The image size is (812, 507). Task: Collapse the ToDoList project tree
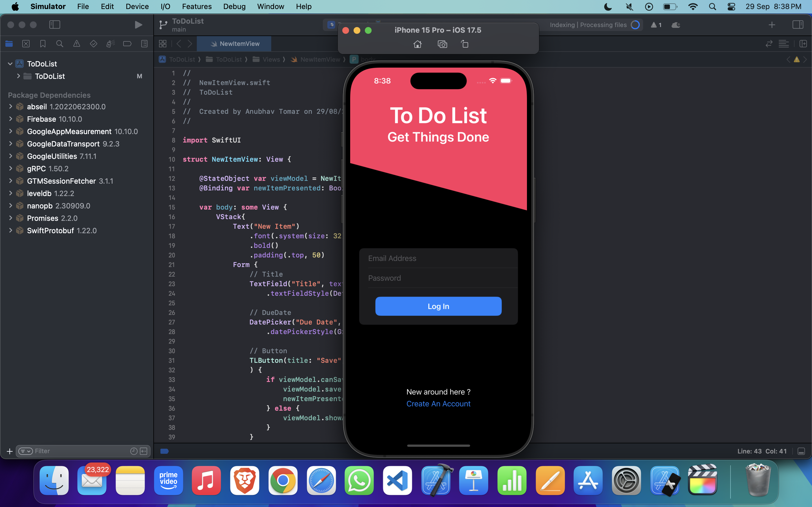pyautogui.click(x=10, y=64)
